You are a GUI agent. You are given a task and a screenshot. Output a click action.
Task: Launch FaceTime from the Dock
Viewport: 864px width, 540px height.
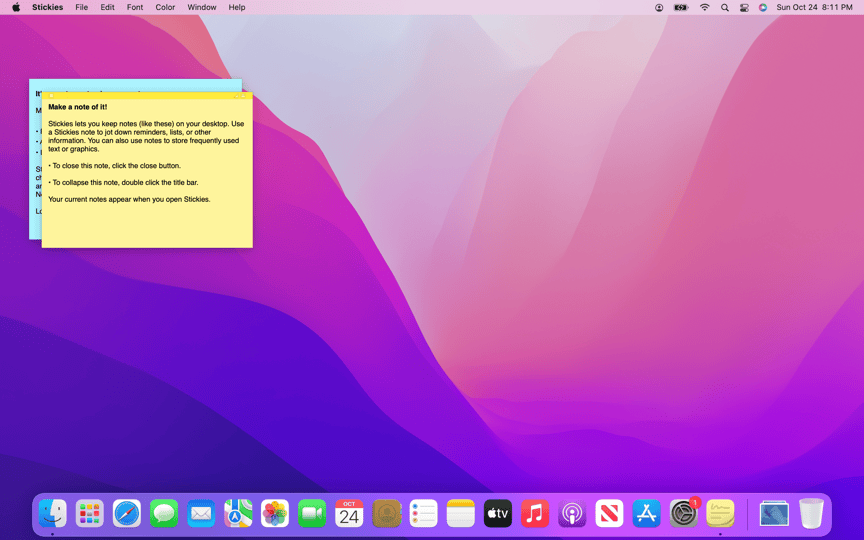312,514
